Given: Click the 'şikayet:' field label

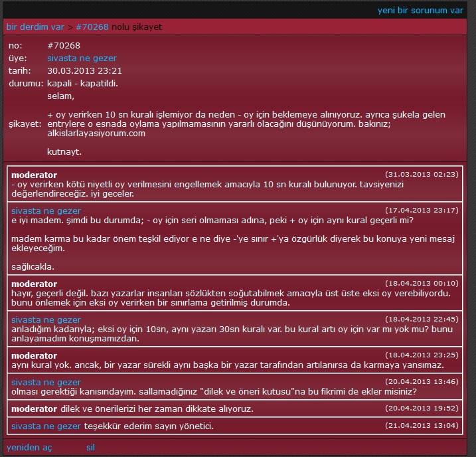Looking at the screenshot, I should point(25,124).
